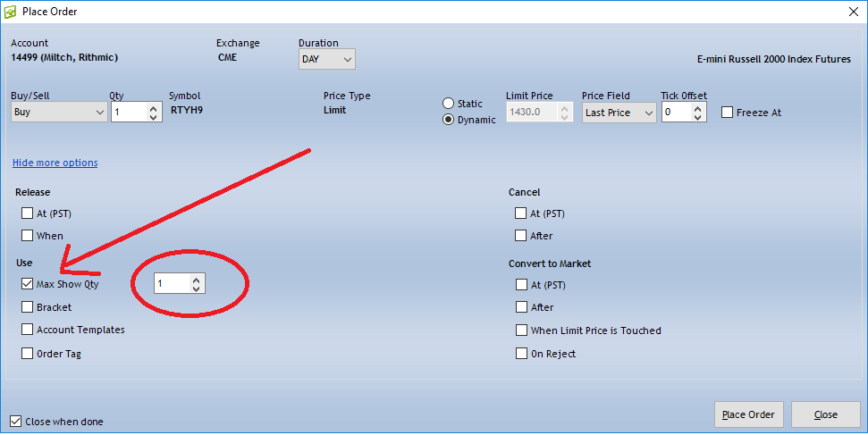Screen dimensions: 868x435
Task: Click the CME exchange value
Action: 228,57
